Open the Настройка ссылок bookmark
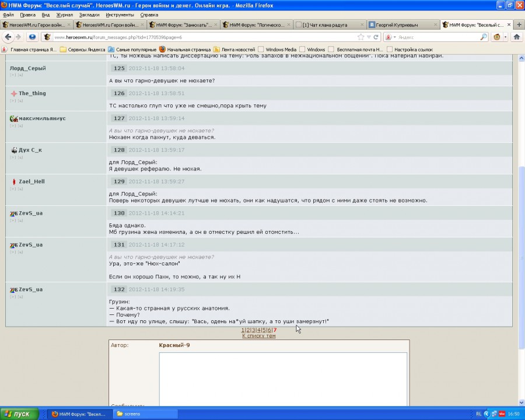Screen dimensions: 525x420 pyautogui.click(x=410, y=50)
